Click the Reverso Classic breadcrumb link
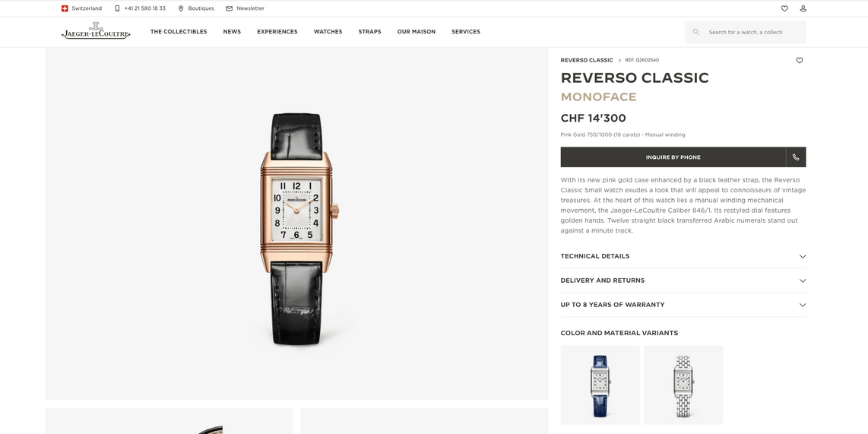Image resolution: width=868 pixels, height=434 pixels. [587, 60]
